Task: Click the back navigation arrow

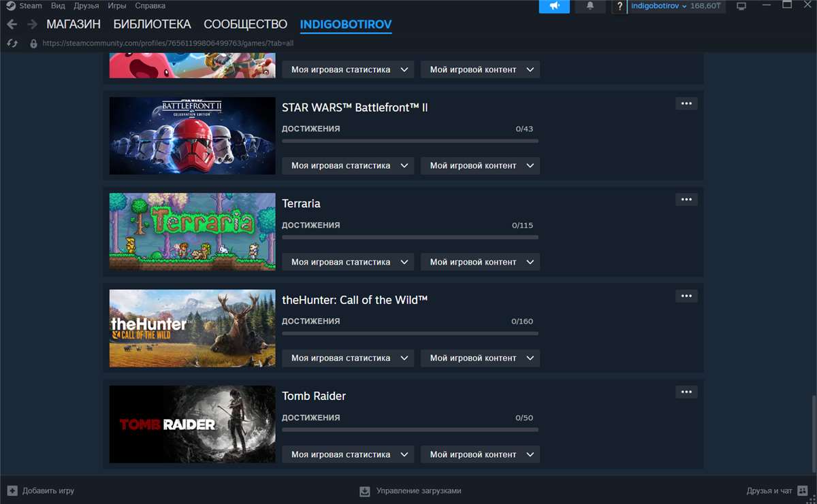Action: (12, 24)
